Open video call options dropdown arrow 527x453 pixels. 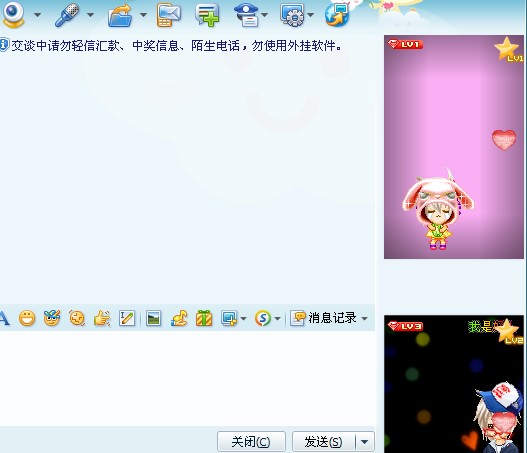37,15
